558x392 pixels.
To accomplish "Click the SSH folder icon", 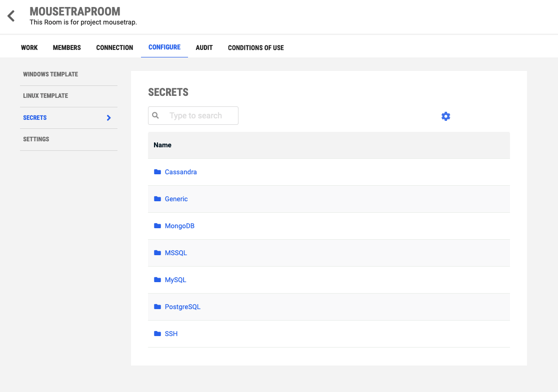I will (x=157, y=334).
